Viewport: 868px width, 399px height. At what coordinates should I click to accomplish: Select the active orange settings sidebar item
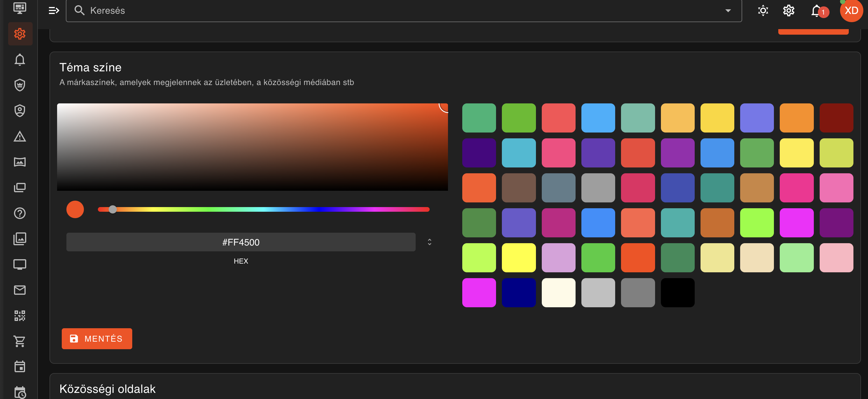pos(20,34)
